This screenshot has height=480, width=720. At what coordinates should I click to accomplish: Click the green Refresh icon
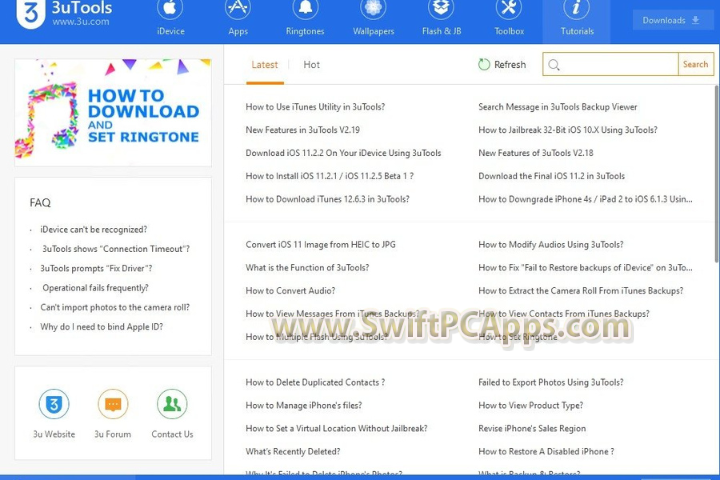[x=484, y=64]
